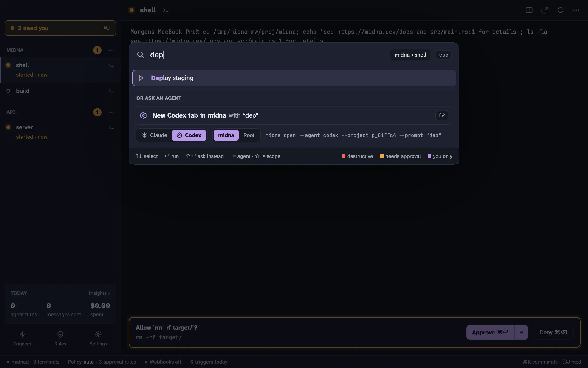Select the shell terminal in sidebar
The width and height of the screenshot is (588, 368).
(61, 70)
